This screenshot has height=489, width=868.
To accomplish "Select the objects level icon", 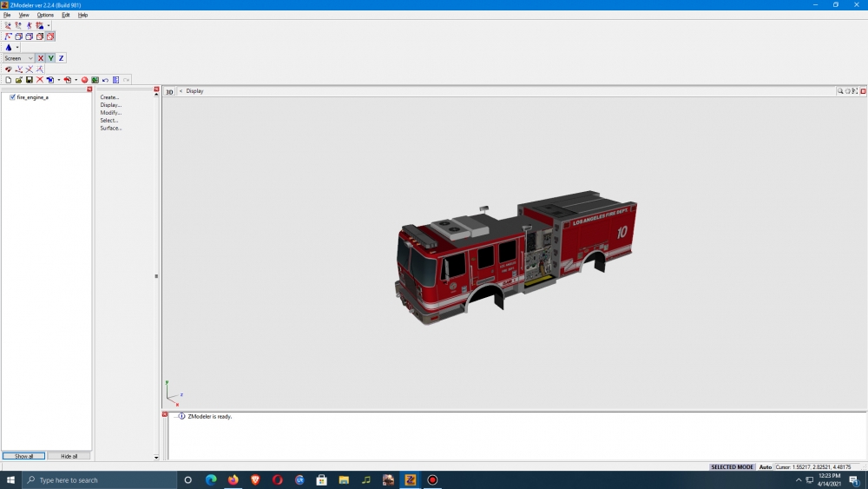I will point(39,25).
